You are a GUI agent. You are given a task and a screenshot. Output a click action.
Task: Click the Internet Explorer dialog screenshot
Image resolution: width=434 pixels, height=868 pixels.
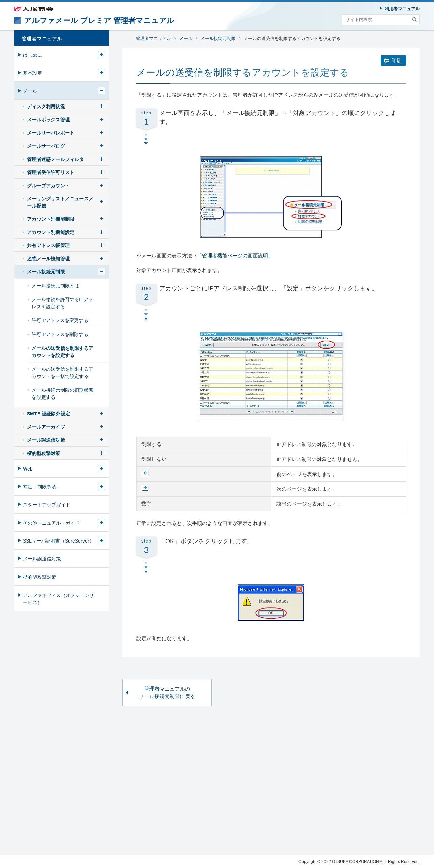271,603
